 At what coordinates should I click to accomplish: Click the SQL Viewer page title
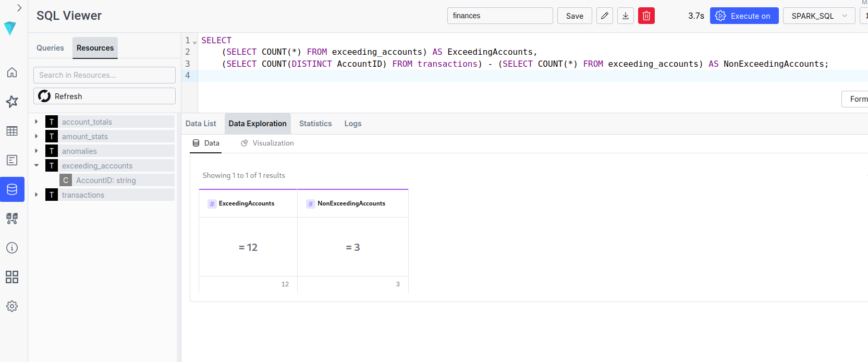tap(69, 16)
